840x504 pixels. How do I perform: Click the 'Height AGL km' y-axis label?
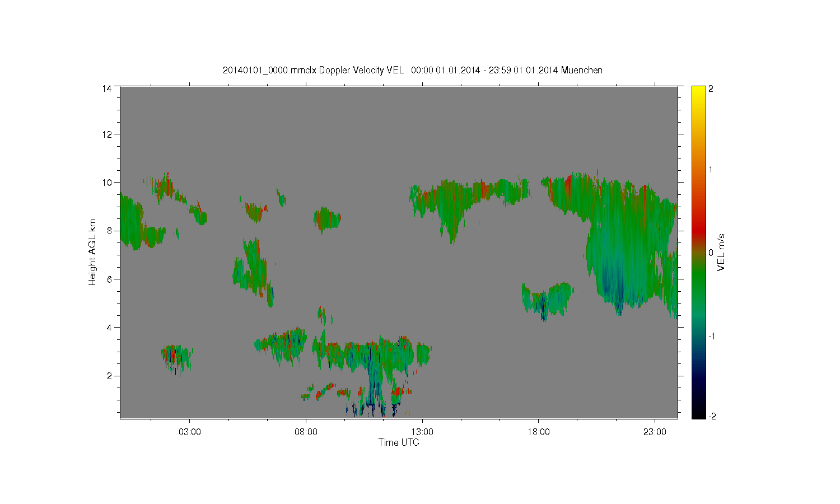92,252
